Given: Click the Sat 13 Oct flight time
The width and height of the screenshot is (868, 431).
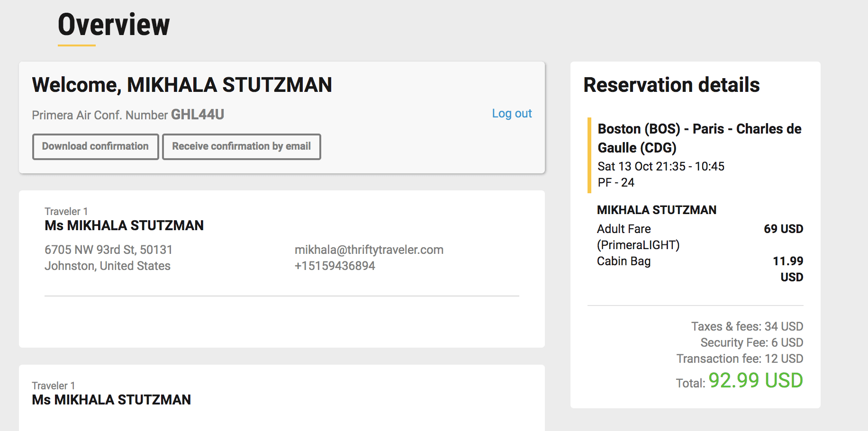Looking at the screenshot, I should click(x=661, y=166).
